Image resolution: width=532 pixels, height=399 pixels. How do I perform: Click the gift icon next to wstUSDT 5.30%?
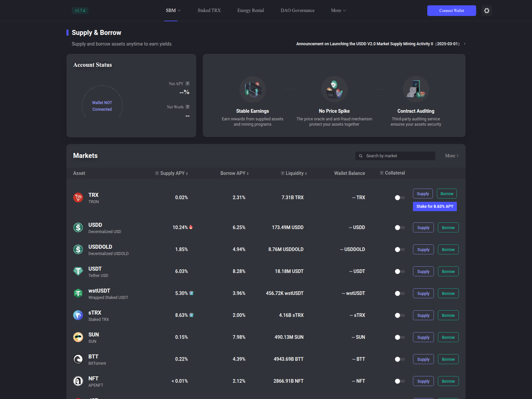point(192,293)
